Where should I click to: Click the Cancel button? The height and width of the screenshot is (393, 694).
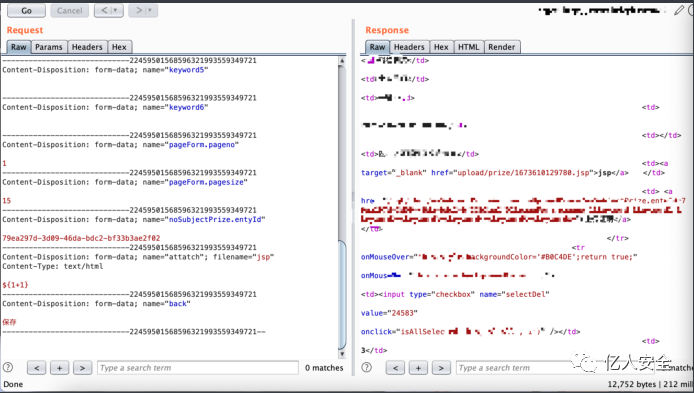coord(69,11)
